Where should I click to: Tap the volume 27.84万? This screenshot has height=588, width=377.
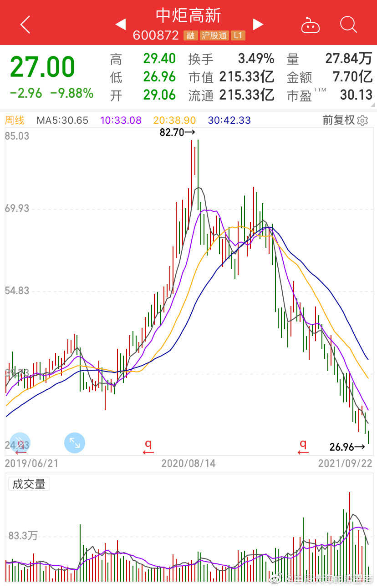349,59
